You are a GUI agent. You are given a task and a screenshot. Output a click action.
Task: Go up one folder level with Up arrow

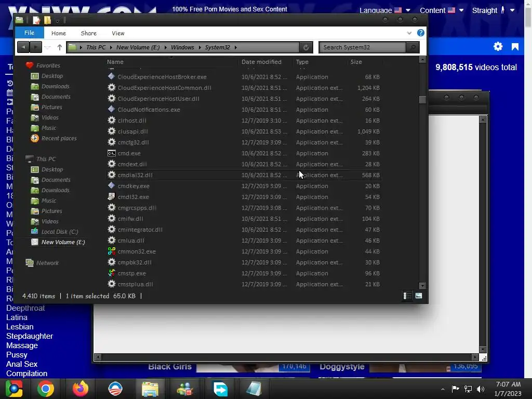tap(60, 47)
